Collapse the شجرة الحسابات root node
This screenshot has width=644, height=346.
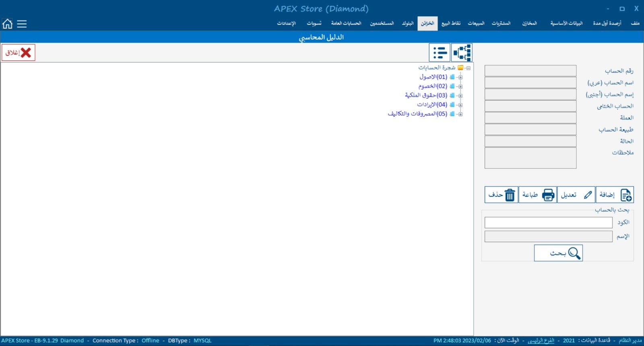[x=469, y=68]
